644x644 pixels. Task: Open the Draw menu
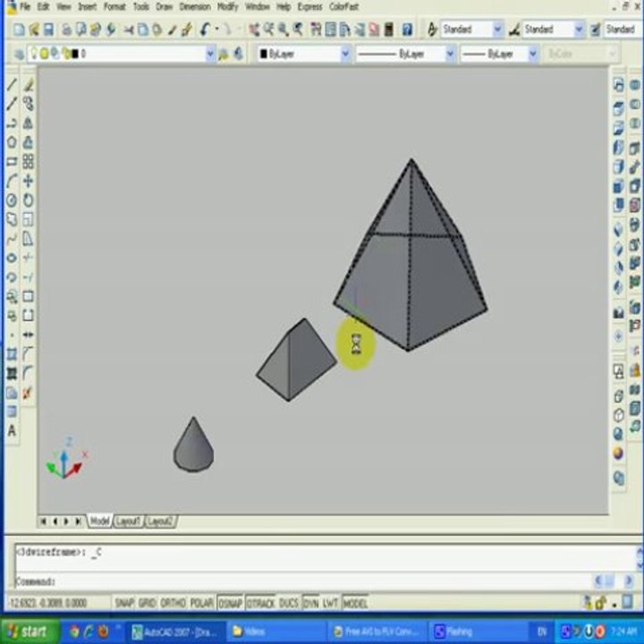pos(164,6)
